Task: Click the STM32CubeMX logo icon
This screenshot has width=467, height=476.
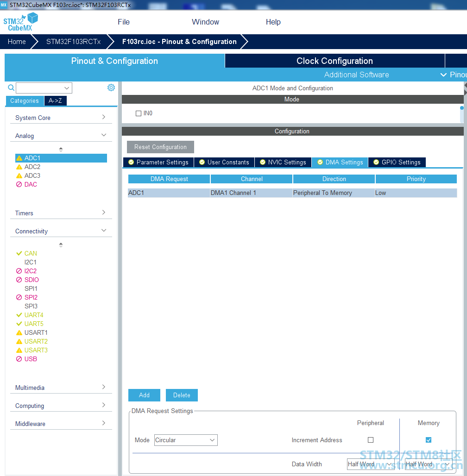Action: [x=21, y=22]
